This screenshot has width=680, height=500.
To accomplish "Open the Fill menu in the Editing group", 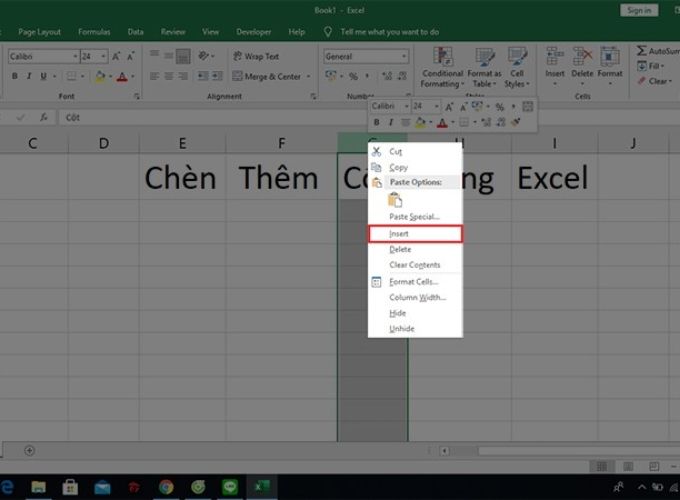I will click(651, 66).
